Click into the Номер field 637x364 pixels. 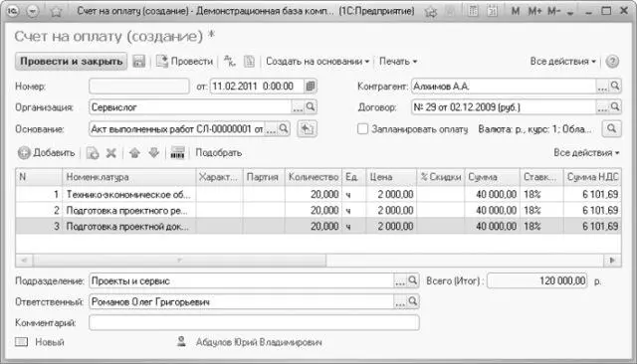click(139, 87)
